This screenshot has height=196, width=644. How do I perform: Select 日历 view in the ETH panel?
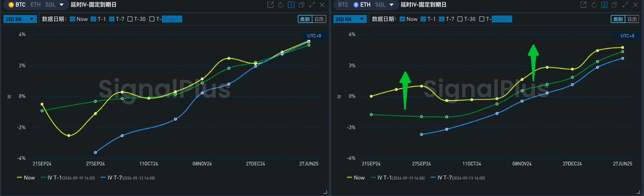tap(631, 19)
